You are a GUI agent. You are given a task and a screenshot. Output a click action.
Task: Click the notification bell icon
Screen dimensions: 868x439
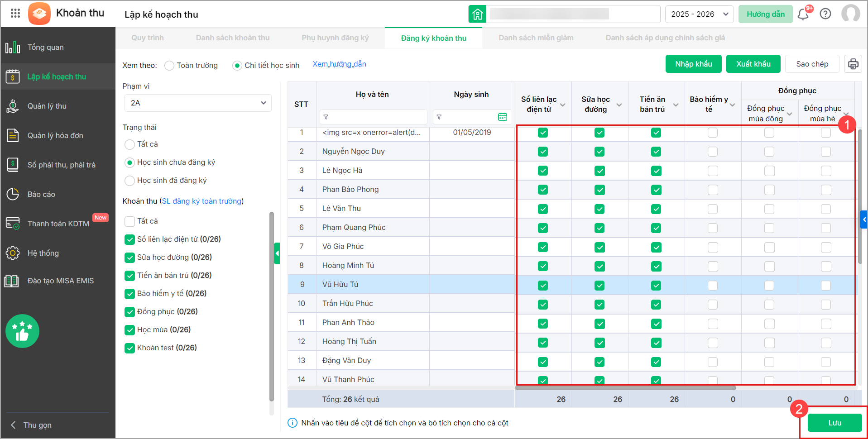803,14
